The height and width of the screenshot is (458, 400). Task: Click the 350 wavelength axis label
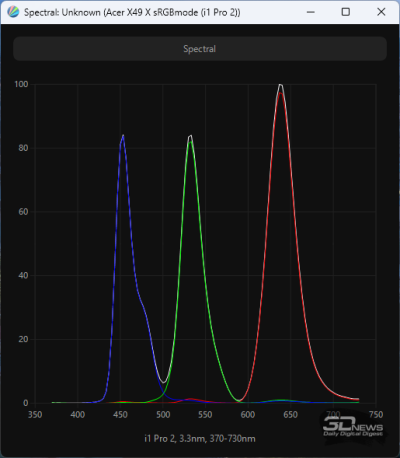pyautogui.click(x=35, y=415)
